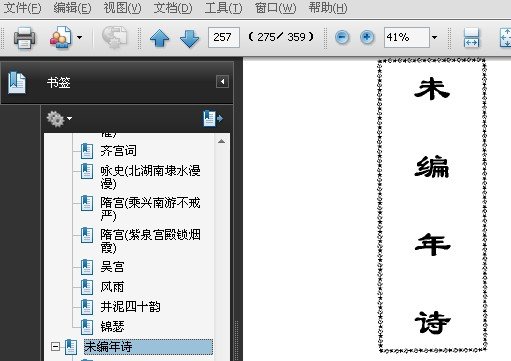Open the 窗口(W) menu
511x361 pixels.
click(275, 8)
